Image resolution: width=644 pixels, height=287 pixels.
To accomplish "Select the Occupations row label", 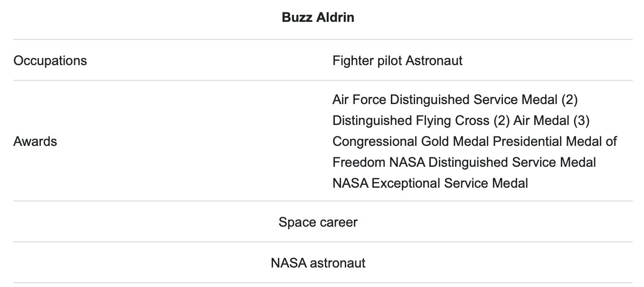I will click(50, 61).
